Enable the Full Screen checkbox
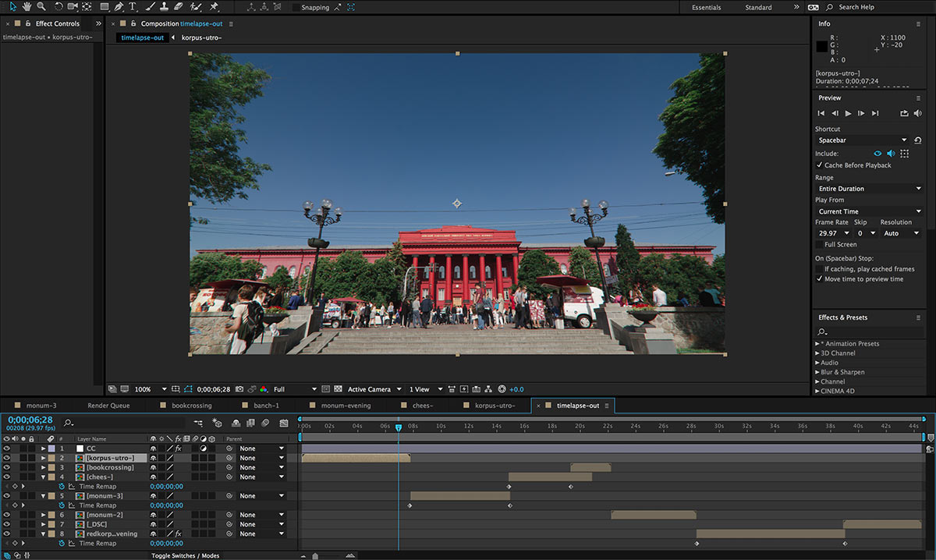The image size is (936, 560). [x=819, y=245]
